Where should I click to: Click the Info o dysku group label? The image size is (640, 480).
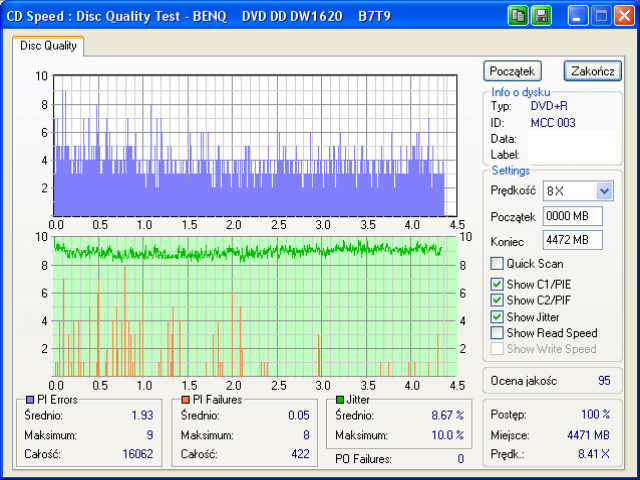coord(520,92)
